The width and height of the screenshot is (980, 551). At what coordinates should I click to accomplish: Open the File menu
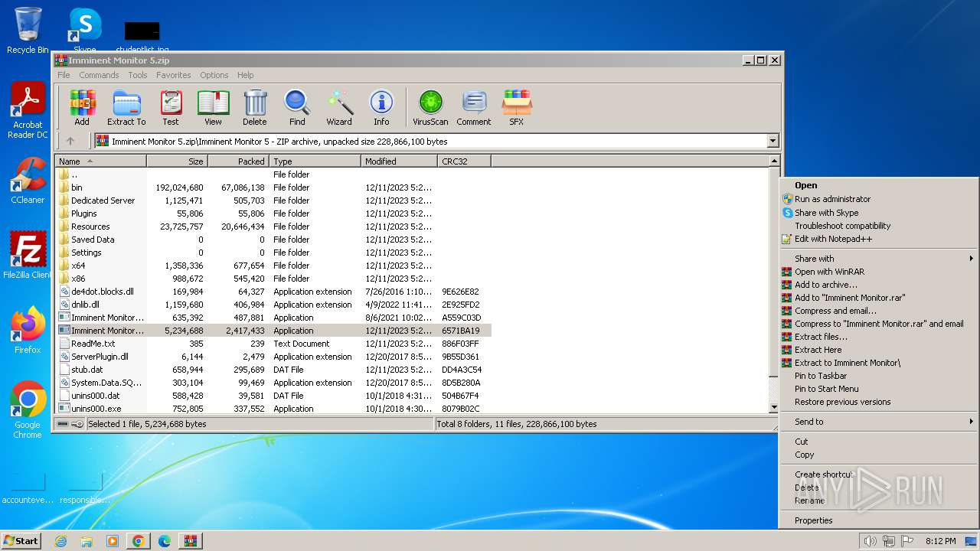pyautogui.click(x=64, y=75)
